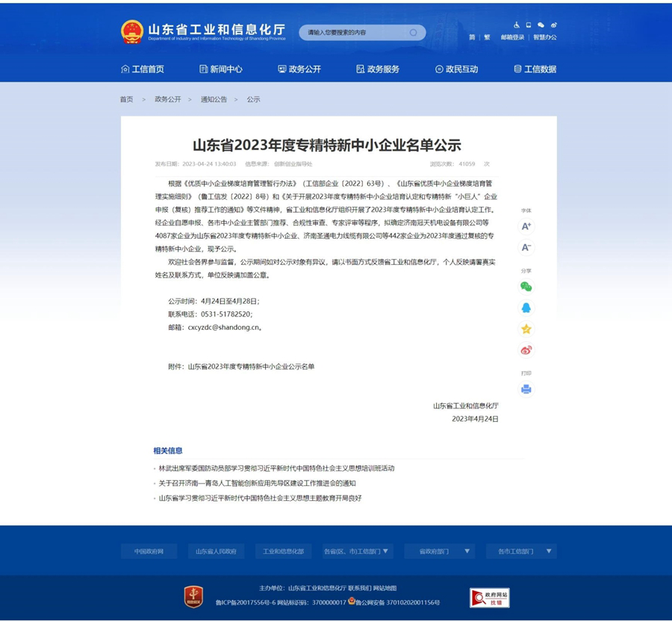Click into the search input field
This screenshot has width=672, height=621.
coord(355,33)
